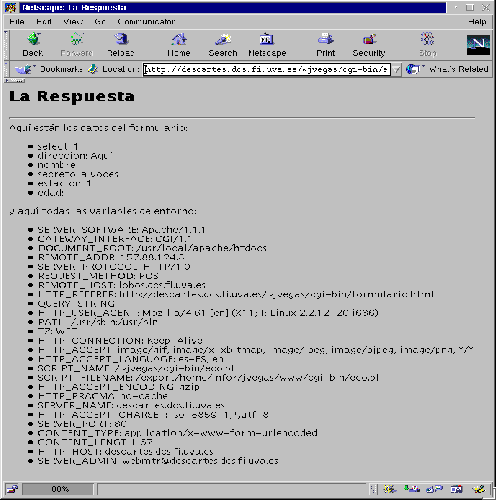Expand the Location URL history arrow
The height and width of the screenshot is (500, 496).
[x=396, y=70]
